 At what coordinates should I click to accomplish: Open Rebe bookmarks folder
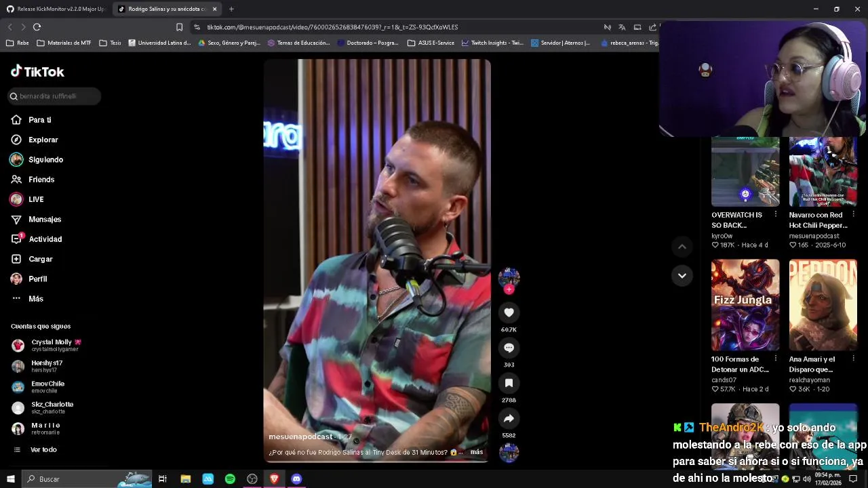[18, 43]
